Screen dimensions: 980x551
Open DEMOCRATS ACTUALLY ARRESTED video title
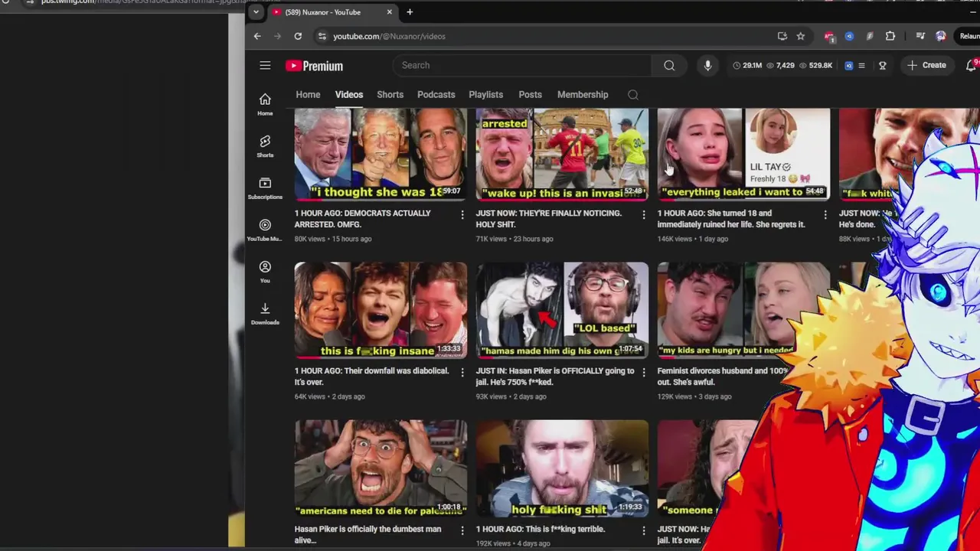point(363,219)
